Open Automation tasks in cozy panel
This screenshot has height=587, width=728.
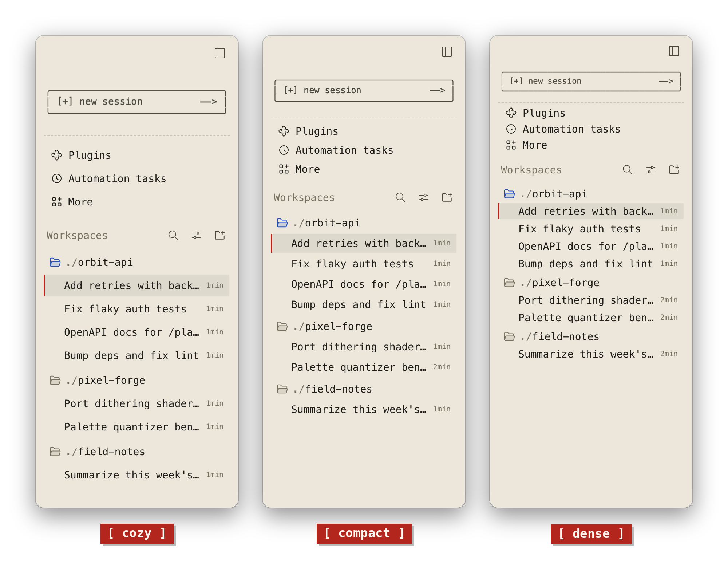[137, 178]
